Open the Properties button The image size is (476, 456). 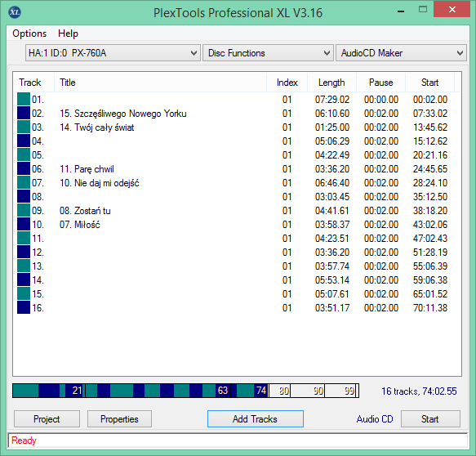coord(119,419)
